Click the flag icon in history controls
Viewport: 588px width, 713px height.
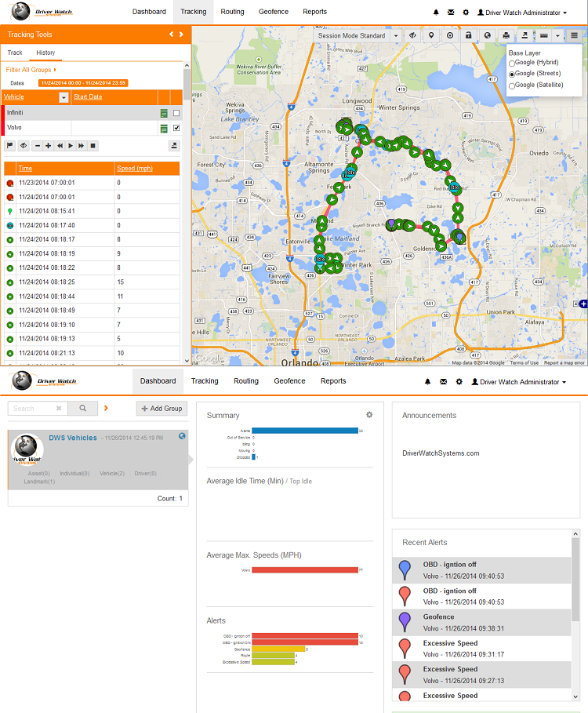(9, 146)
